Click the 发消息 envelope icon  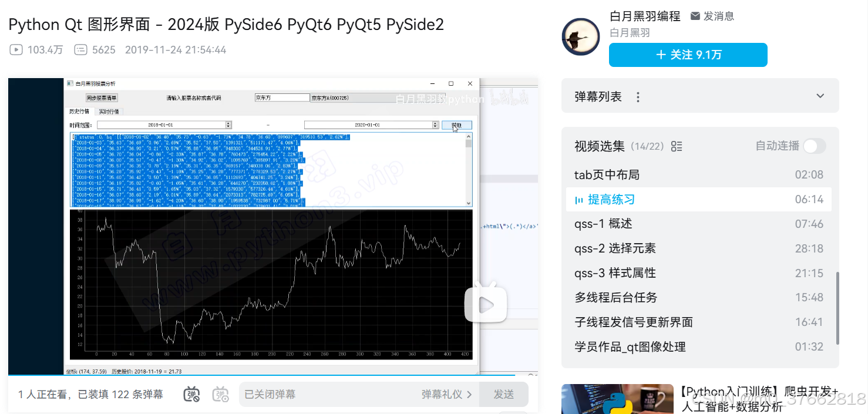[x=695, y=16]
